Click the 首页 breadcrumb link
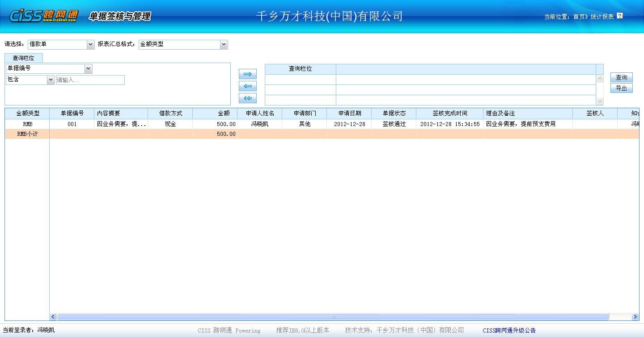Screen dimensions: 644x337 [x=579, y=17]
